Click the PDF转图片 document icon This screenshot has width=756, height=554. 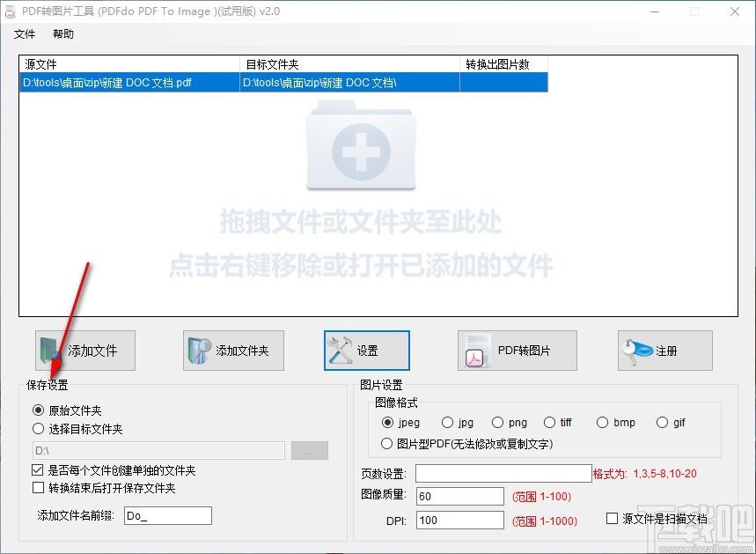pyautogui.click(x=478, y=351)
